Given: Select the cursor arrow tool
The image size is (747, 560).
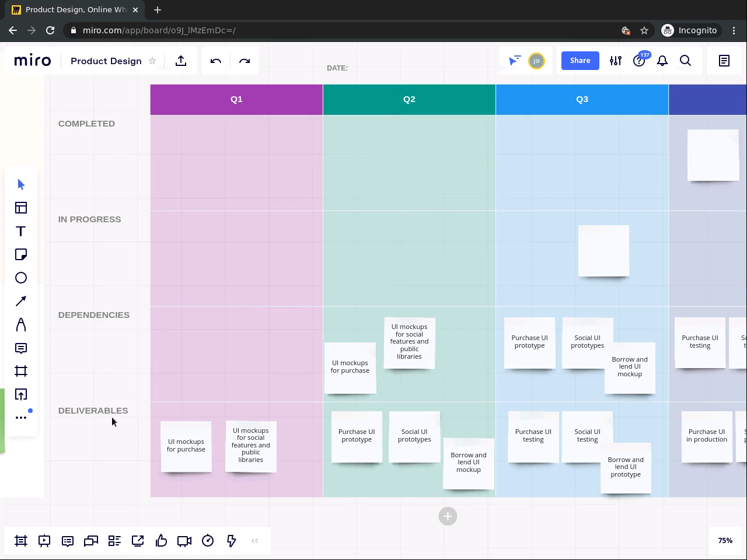Looking at the screenshot, I should point(21,185).
